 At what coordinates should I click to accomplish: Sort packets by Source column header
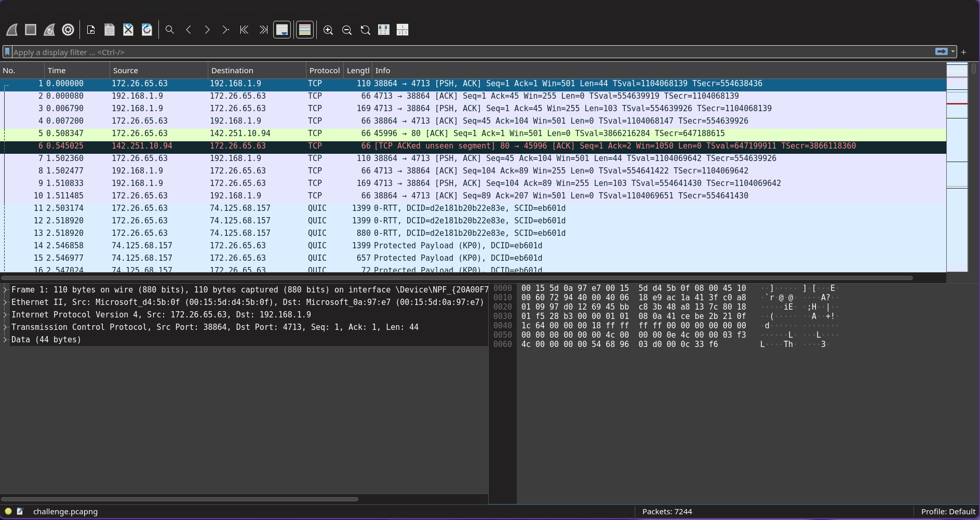125,71
